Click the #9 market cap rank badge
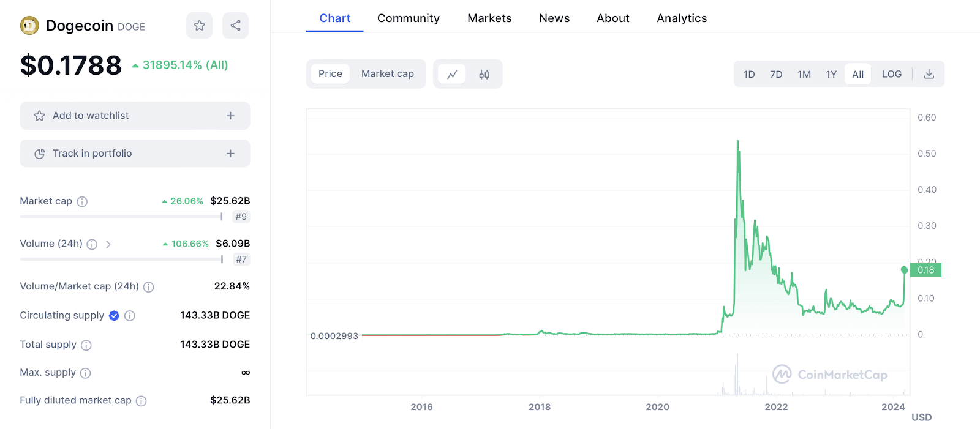This screenshot has width=980, height=429. click(241, 217)
